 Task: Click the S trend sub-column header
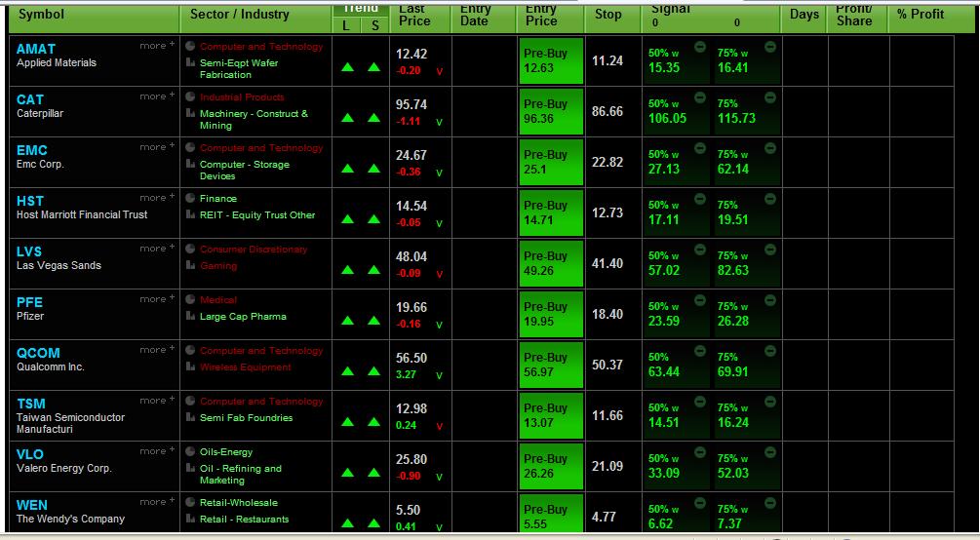pyautogui.click(x=375, y=25)
